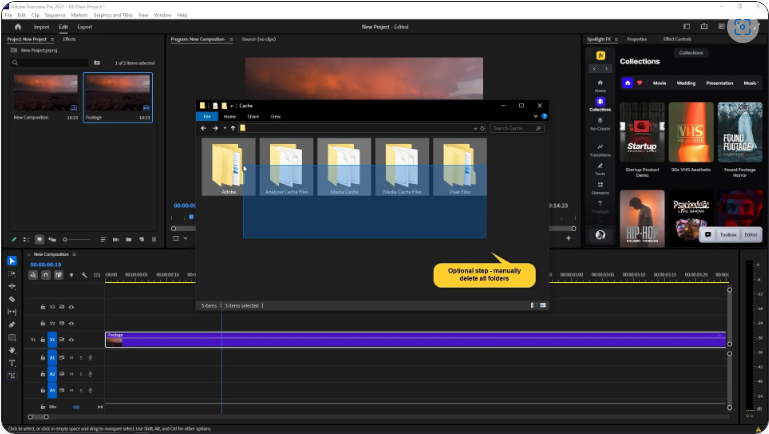Adjust Project panel thumbnail zoom slider

click(x=76, y=239)
